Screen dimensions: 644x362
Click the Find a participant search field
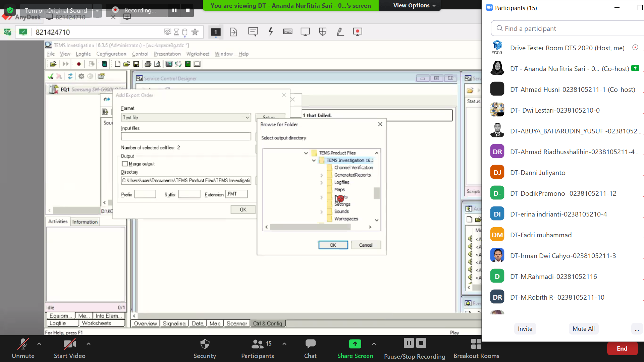567,28
